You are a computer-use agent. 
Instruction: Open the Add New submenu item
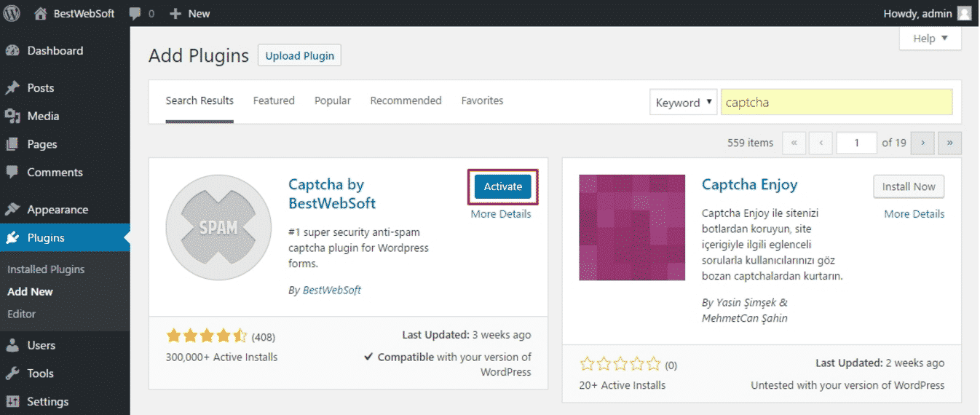click(30, 292)
